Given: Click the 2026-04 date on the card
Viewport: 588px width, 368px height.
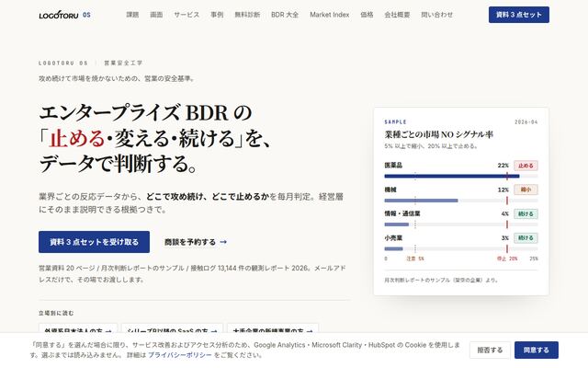Looking at the screenshot, I should tap(526, 122).
